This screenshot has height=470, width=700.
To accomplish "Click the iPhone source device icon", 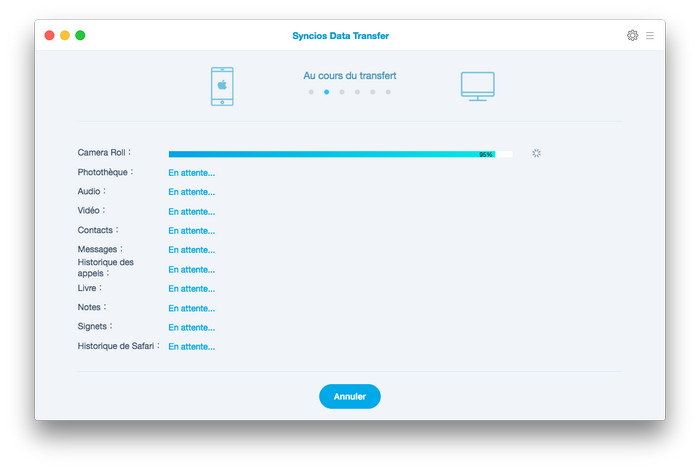I will pos(222,86).
